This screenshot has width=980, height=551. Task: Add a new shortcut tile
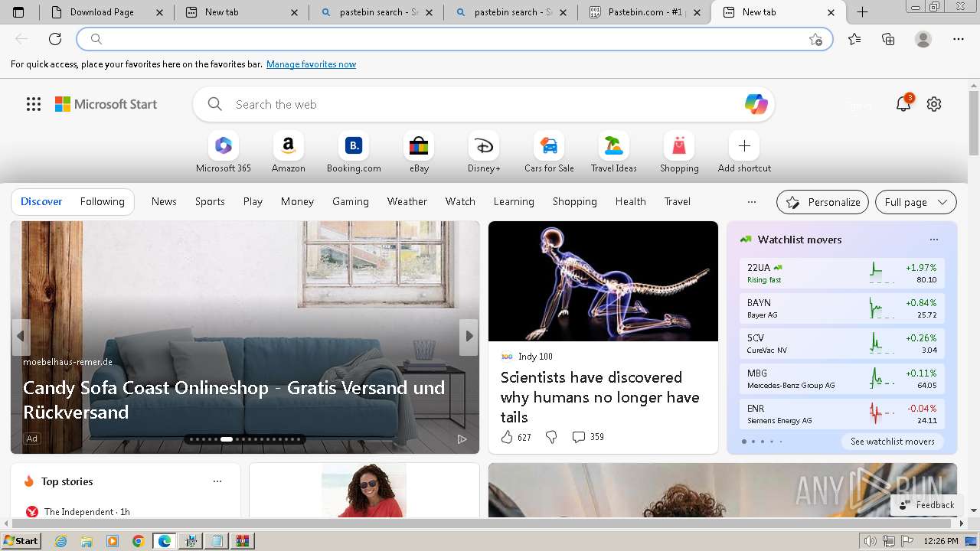[x=744, y=152]
